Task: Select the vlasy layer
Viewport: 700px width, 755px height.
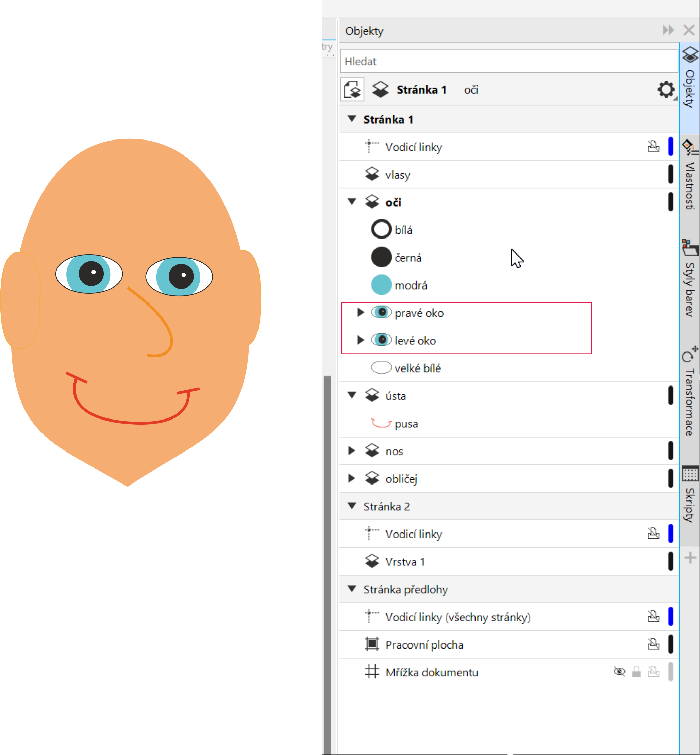Action: (397, 175)
